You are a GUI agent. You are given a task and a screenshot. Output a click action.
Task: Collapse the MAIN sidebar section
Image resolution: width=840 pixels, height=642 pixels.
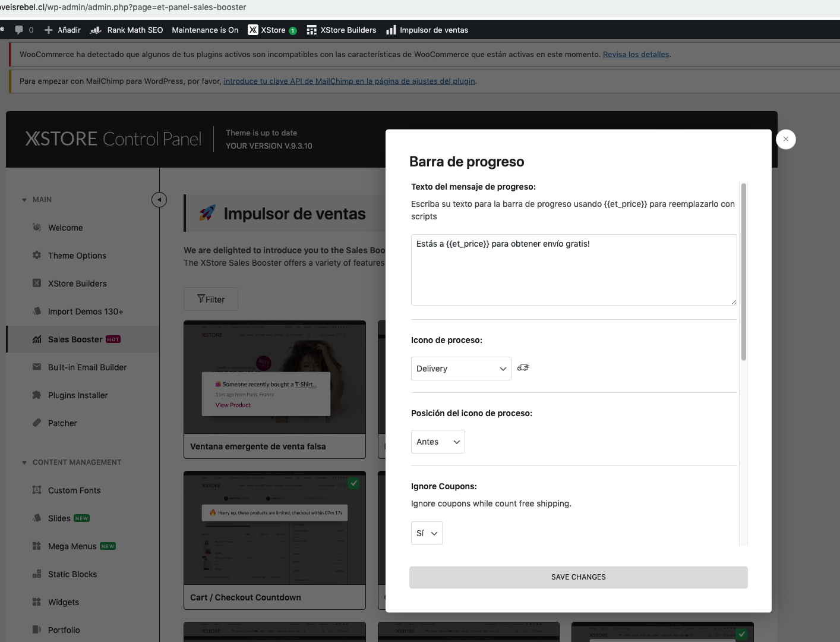pos(37,200)
